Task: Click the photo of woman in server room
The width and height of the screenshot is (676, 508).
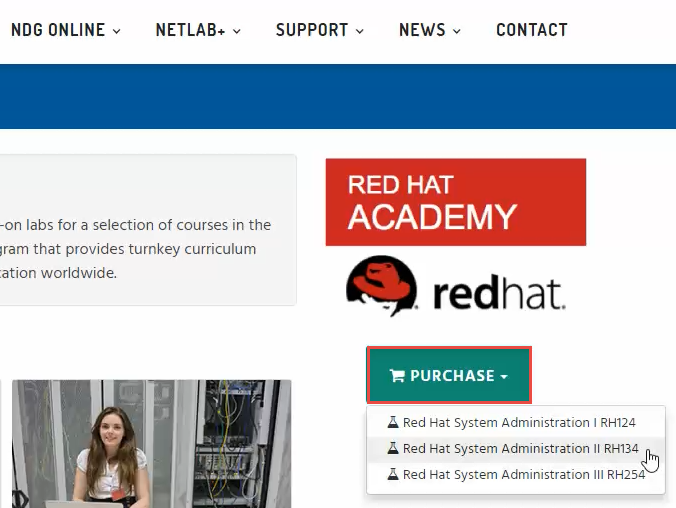Action: (152, 444)
